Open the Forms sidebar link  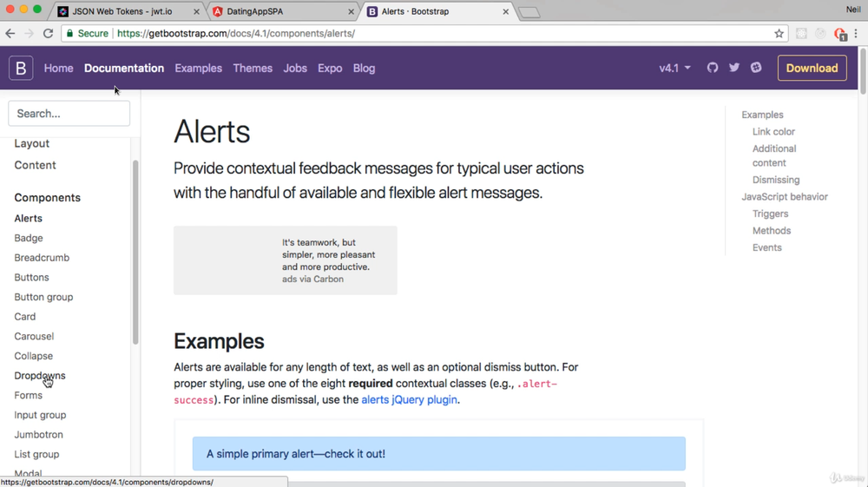(29, 395)
